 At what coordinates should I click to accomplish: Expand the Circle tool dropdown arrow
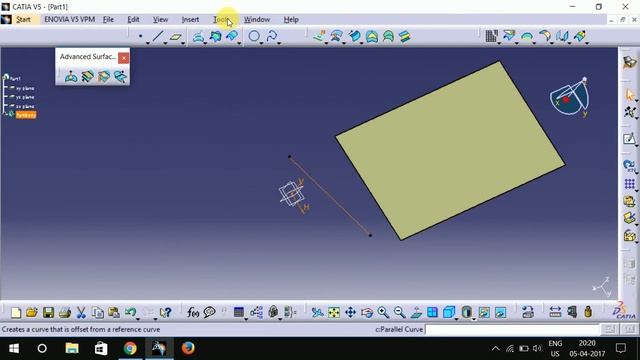point(261,42)
